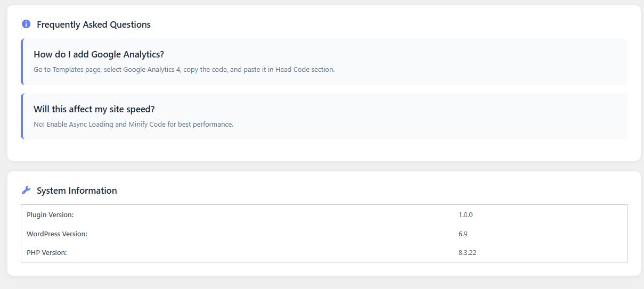Click the blue accent bar of site speed FAQ

[x=22, y=117]
